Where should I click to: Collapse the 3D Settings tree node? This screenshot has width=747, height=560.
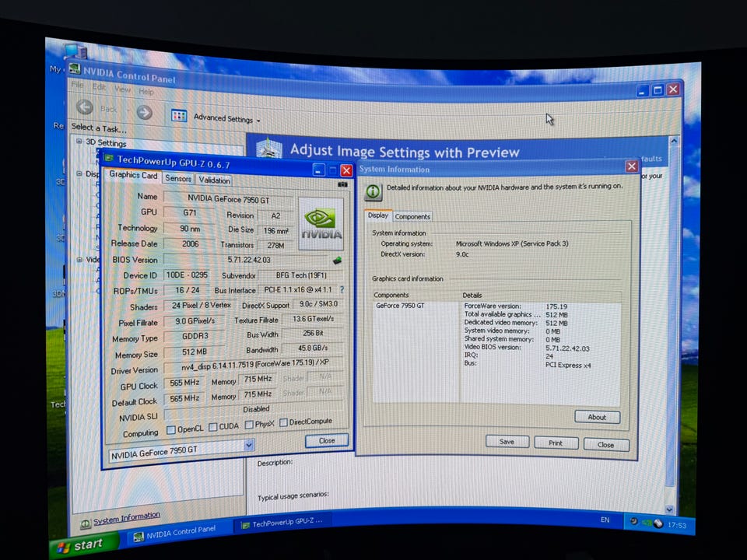click(79, 141)
